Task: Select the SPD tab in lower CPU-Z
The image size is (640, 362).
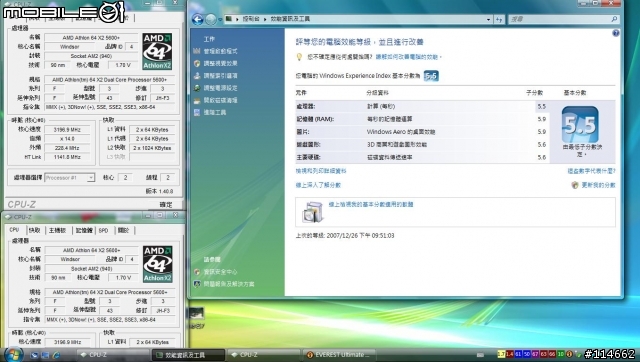Action: click(104, 231)
